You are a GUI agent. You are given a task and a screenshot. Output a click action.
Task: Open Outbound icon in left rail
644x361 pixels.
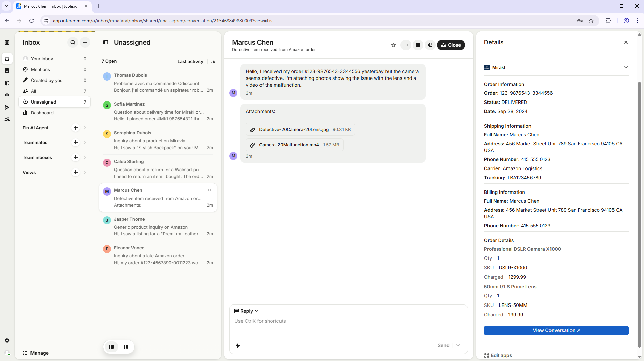point(7,107)
